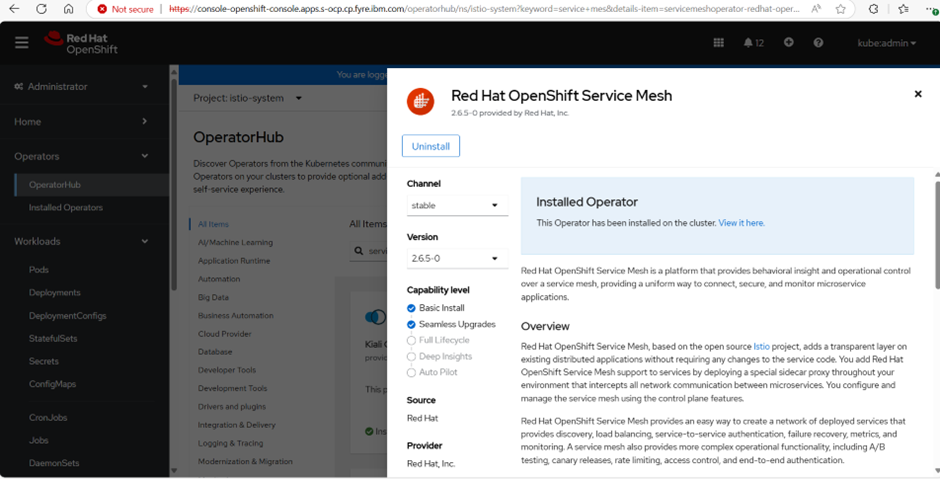
Task: Select the All Items category filter
Action: 213,224
